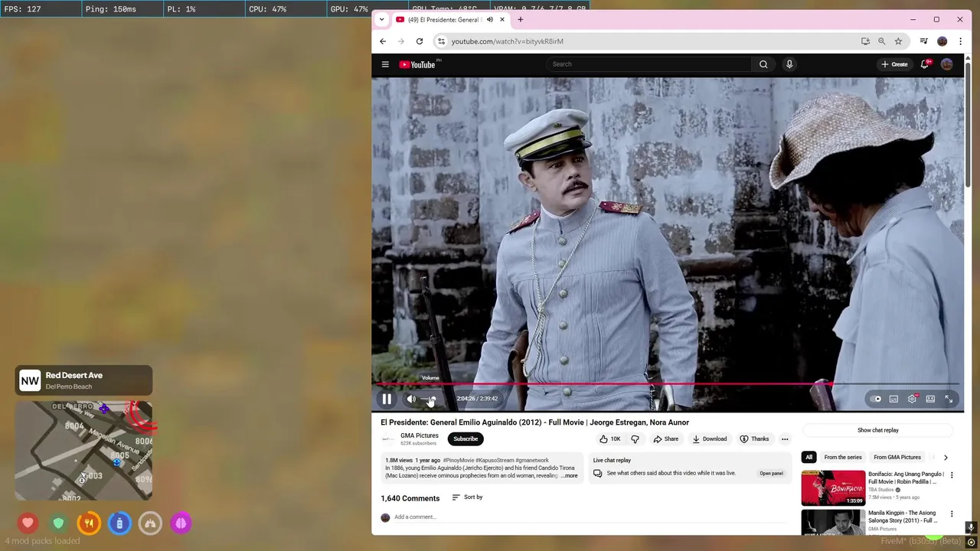Switch the player to theater mode
980x551 pixels.
pyautogui.click(x=930, y=399)
